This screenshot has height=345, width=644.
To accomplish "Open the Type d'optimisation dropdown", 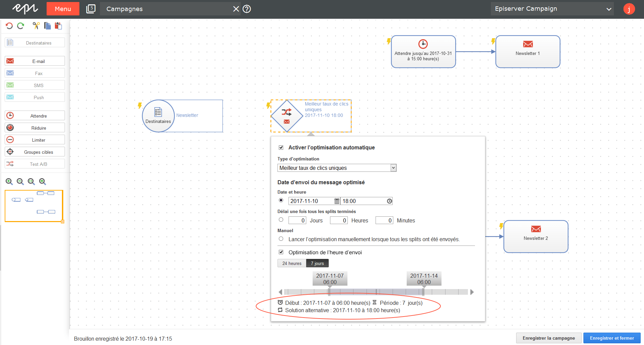I will point(337,168).
